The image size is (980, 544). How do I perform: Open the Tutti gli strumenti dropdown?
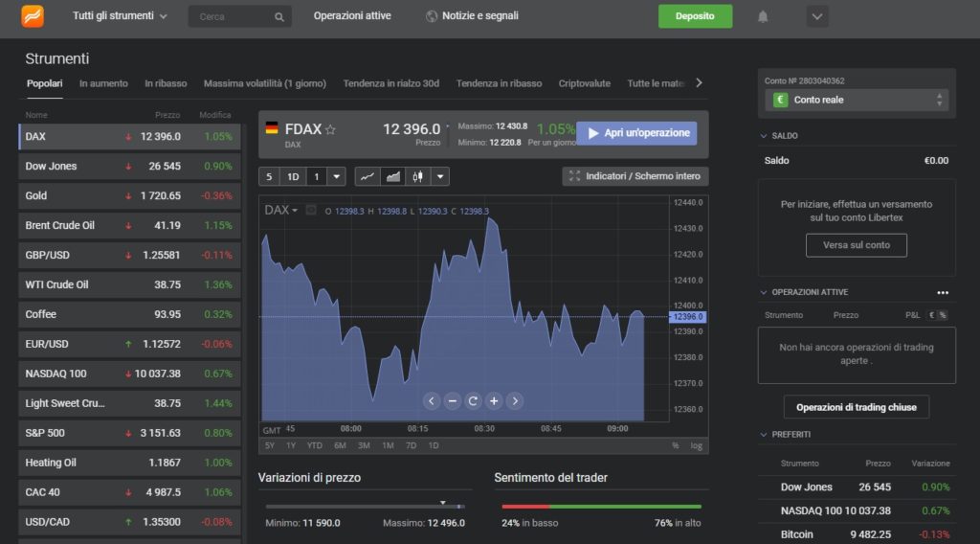pos(120,15)
